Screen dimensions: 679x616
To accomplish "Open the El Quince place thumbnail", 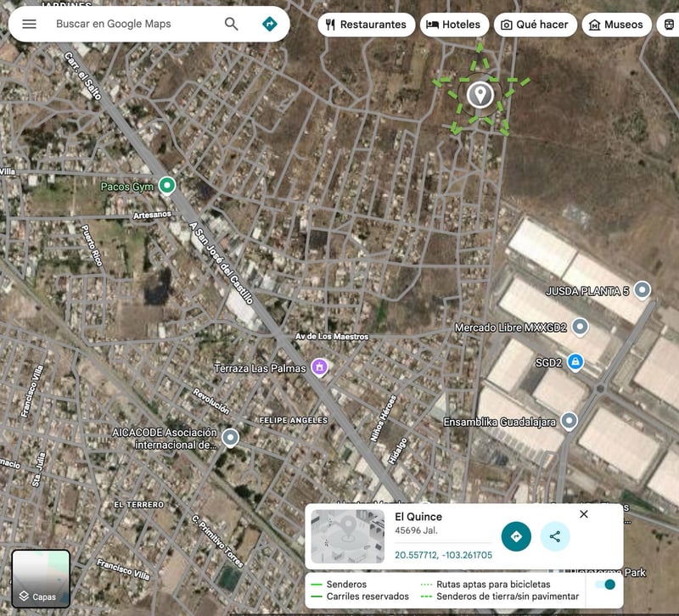I will click(x=348, y=536).
